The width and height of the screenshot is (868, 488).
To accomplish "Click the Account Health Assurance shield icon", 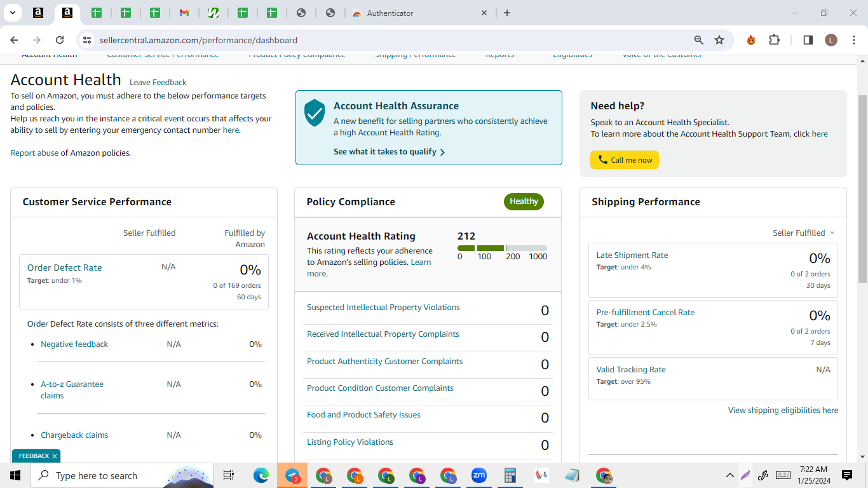I will pos(315,112).
